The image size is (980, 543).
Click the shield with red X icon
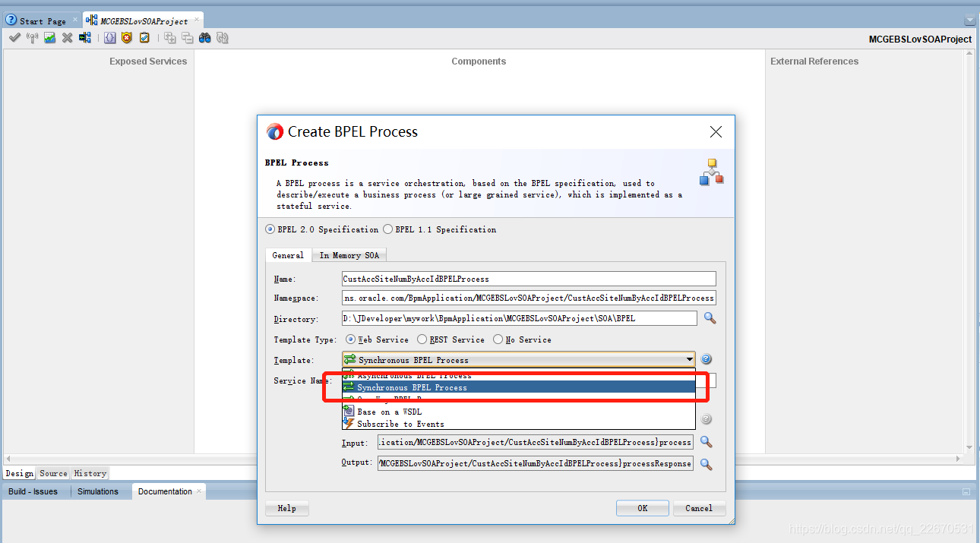[x=127, y=38]
